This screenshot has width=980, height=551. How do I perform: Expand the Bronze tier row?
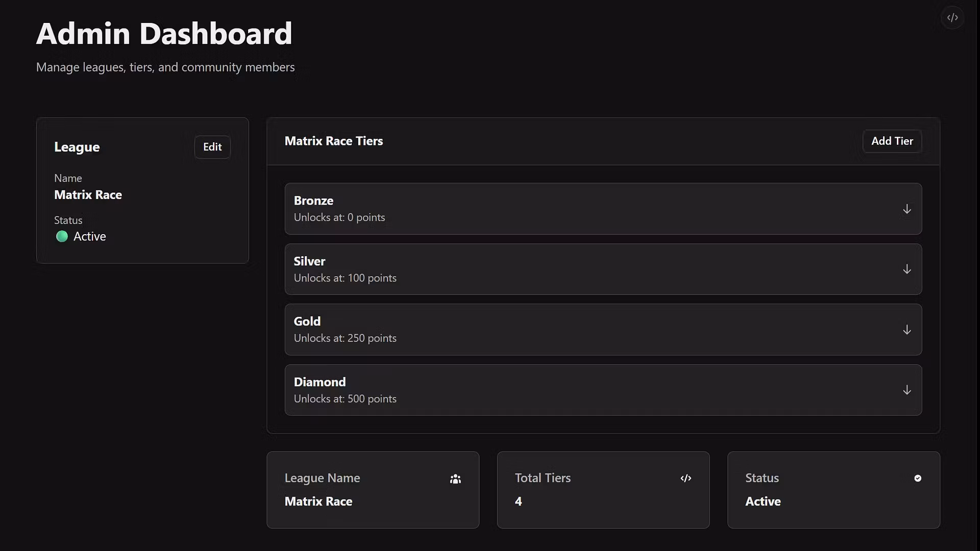click(602, 209)
